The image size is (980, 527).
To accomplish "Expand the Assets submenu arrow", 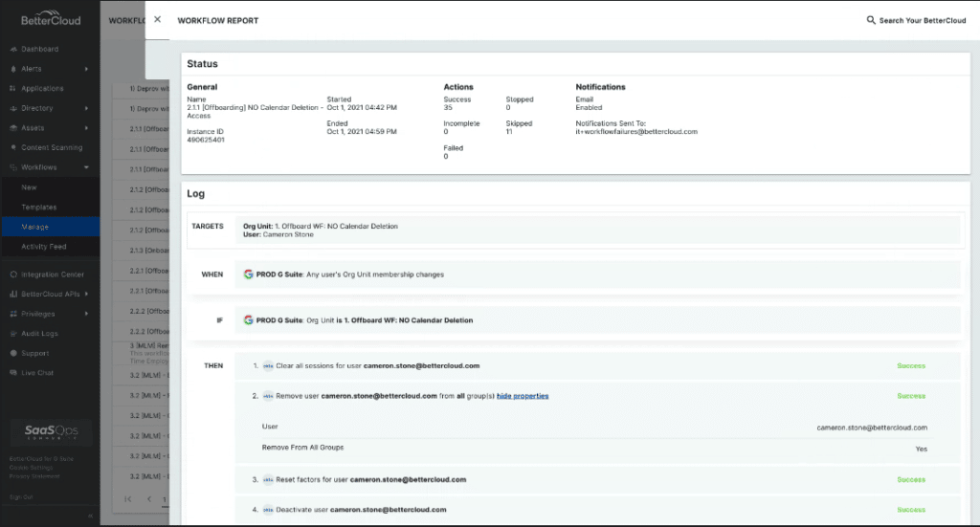I will [86, 128].
